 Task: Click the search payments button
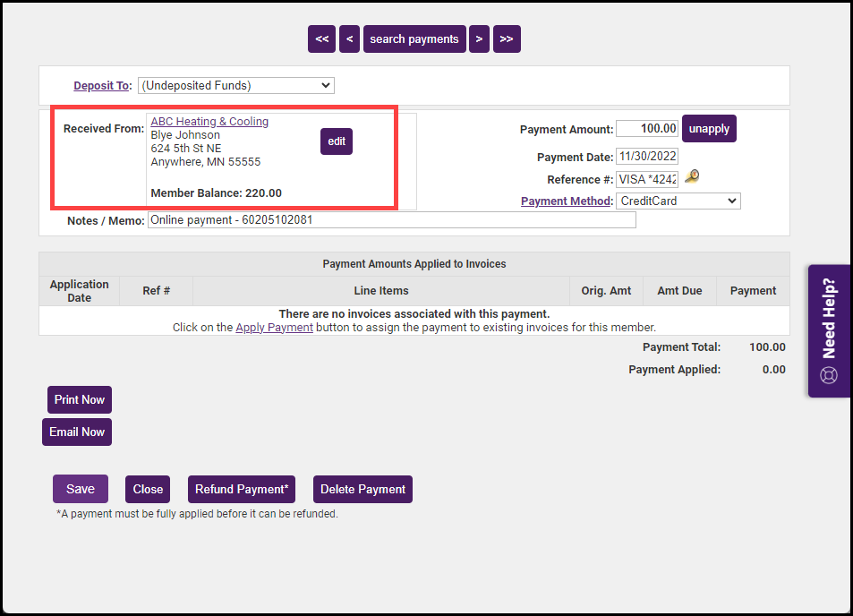click(x=414, y=39)
